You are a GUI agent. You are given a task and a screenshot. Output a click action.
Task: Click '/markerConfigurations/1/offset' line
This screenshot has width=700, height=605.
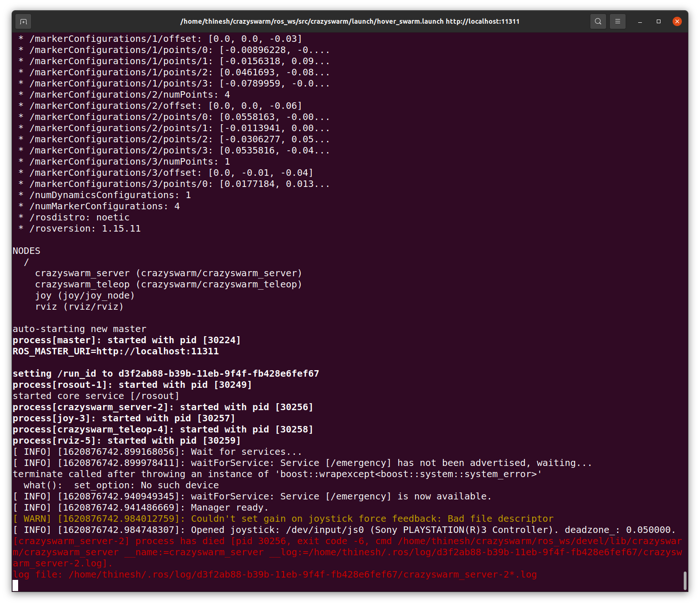pos(160,39)
